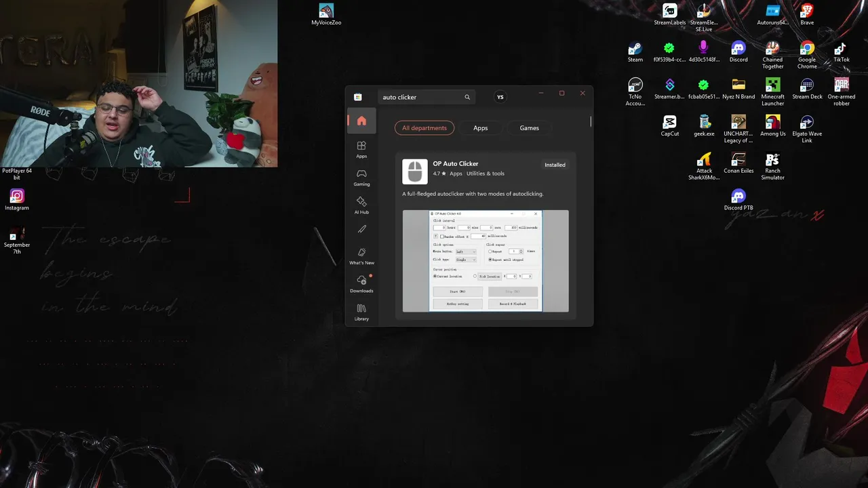The height and width of the screenshot is (488, 868).
Task: Click the Microsoft Store logo in title bar
Action: (x=357, y=97)
